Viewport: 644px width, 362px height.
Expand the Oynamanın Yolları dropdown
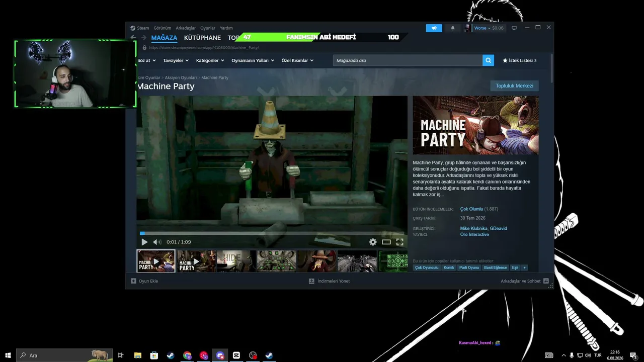pos(253,60)
